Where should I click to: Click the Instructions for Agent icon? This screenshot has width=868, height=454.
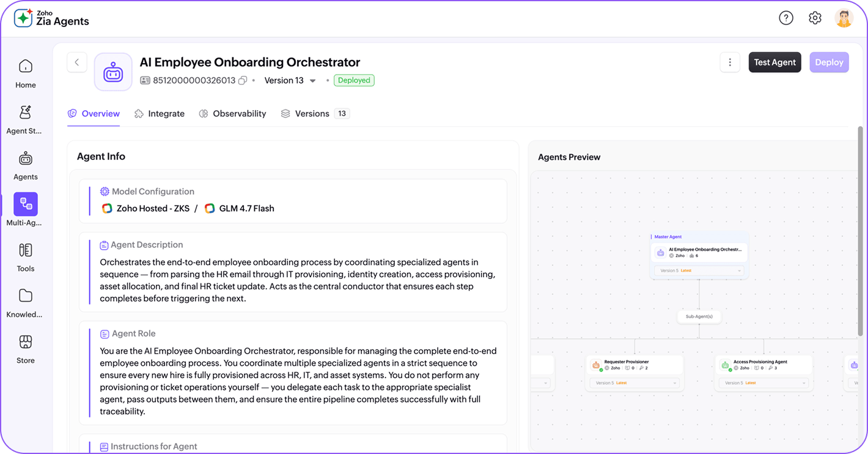[x=104, y=447]
